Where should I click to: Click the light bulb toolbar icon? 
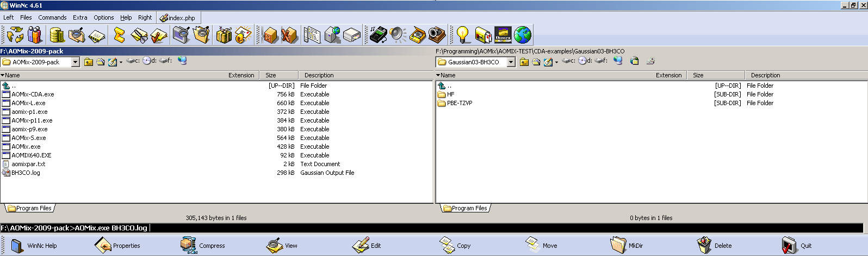463,35
